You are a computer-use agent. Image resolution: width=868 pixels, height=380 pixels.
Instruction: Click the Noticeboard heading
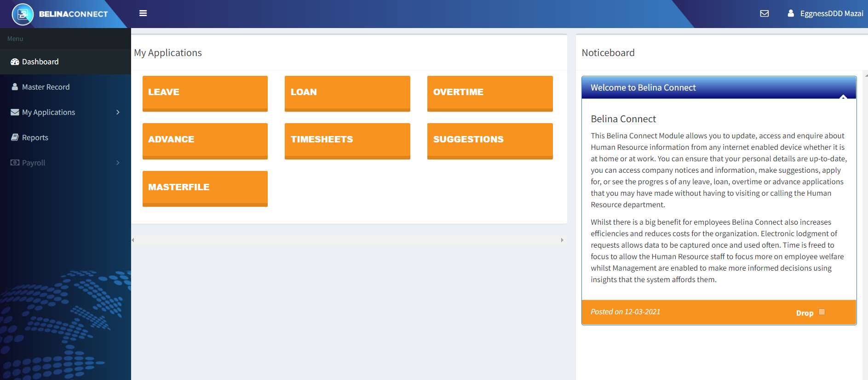pos(608,53)
